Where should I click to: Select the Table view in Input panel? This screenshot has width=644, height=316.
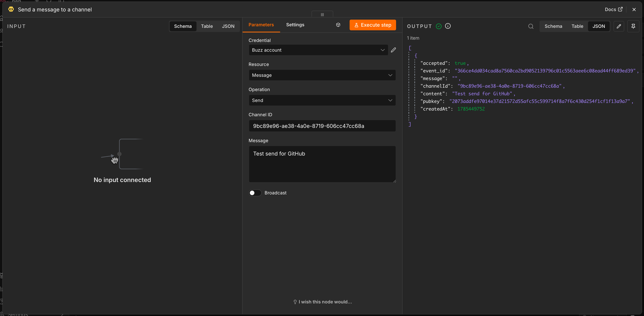click(207, 26)
